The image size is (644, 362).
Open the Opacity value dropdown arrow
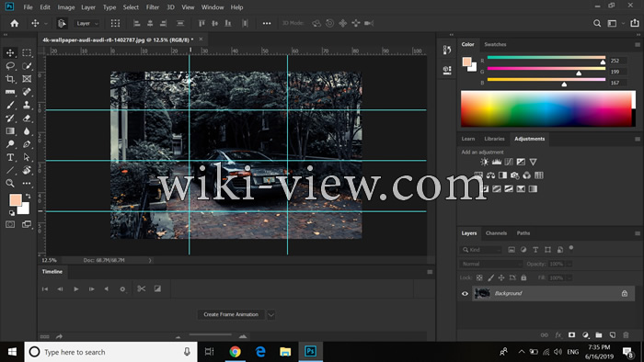point(569,264)
